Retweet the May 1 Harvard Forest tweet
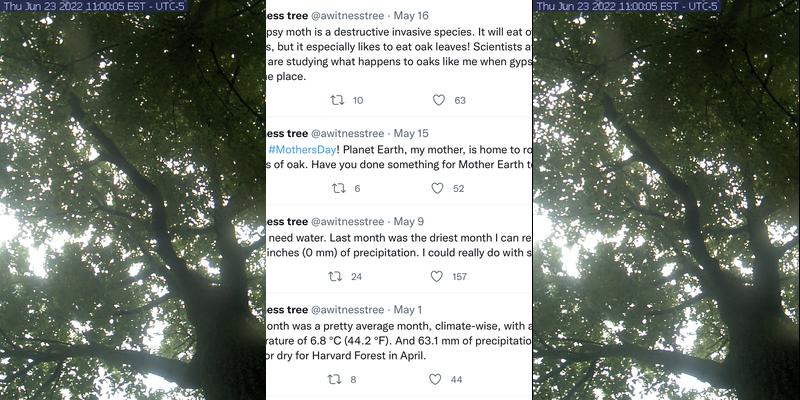Image resolution: width=800 pixels, height=400 pixels. coord(335,379)
